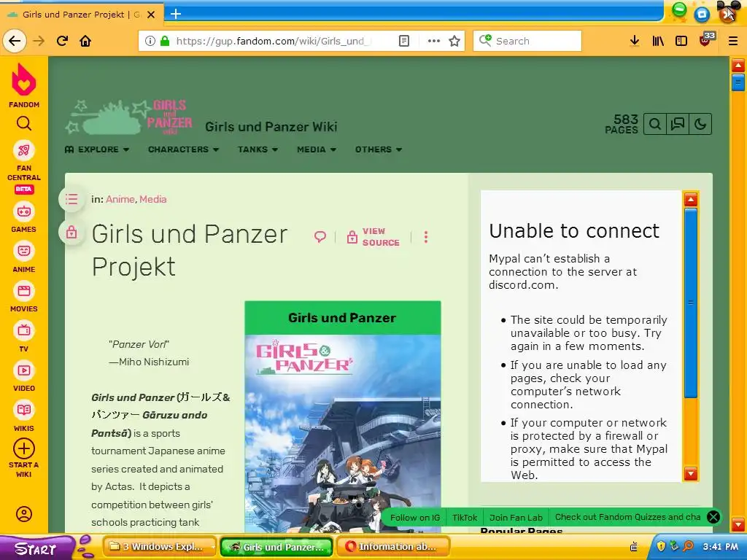Click embedded frame scrollbar up arrow

click(691, 199)
